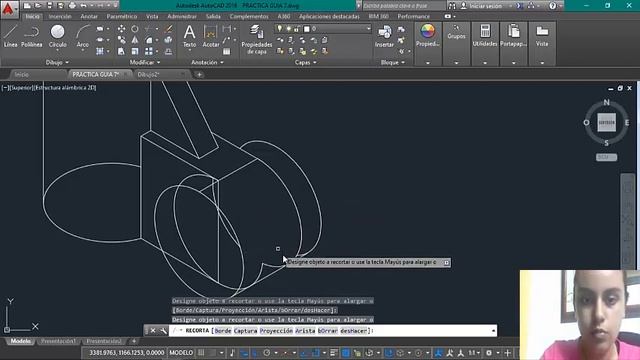Select the Arco tool
This screenshot has width=640, height=360.
coord(82,36)
